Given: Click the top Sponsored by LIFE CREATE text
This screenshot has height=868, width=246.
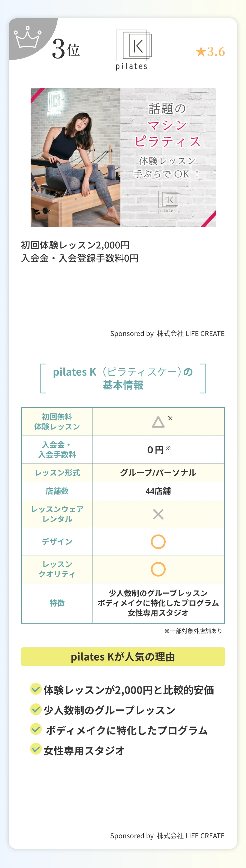Looking at the screenshot, I should click(x=167, y=334).
